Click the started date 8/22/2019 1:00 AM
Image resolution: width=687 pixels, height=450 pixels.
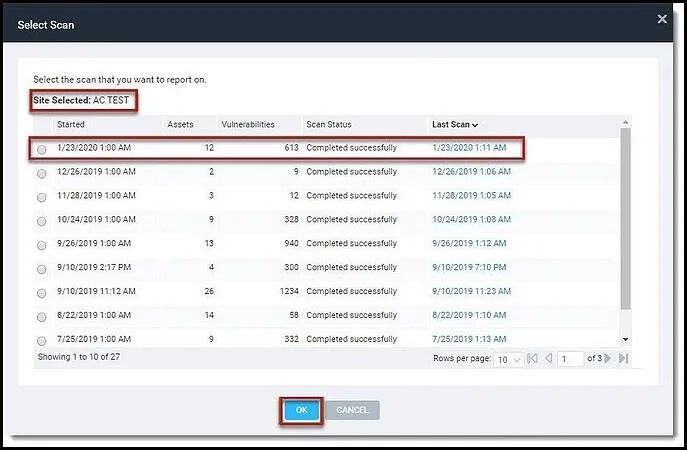tap(94, 315)
